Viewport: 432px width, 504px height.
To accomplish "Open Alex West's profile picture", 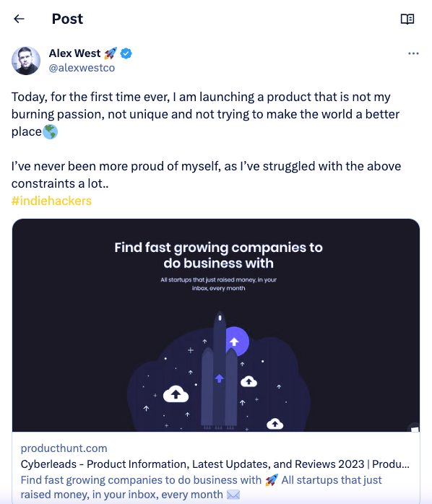I will click(x=26, y=61).
